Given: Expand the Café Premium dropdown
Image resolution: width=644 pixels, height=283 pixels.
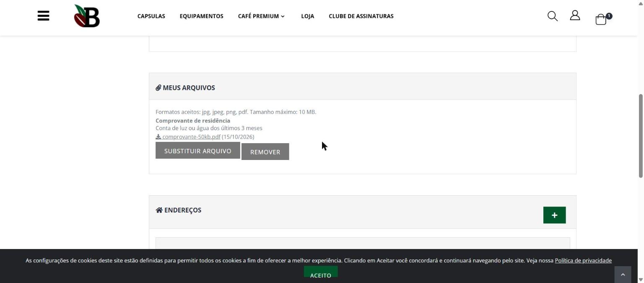Looking at the screenshot, I should click(x=261, y=16).
